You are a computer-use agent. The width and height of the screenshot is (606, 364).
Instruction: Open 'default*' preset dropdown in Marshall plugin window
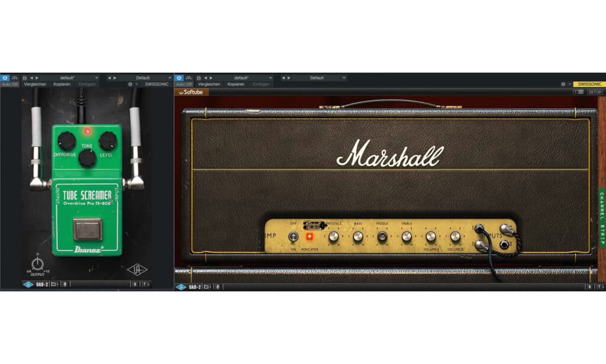[244, 78]
